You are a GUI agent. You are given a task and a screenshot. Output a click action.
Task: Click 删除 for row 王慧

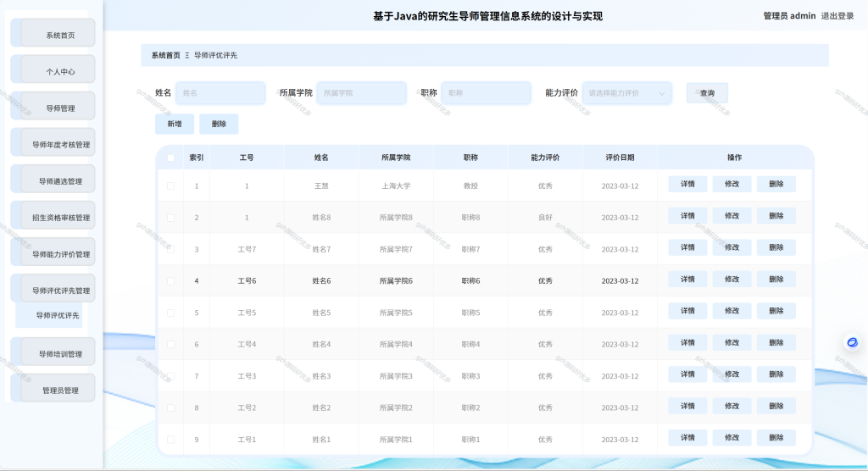[776, 185]
